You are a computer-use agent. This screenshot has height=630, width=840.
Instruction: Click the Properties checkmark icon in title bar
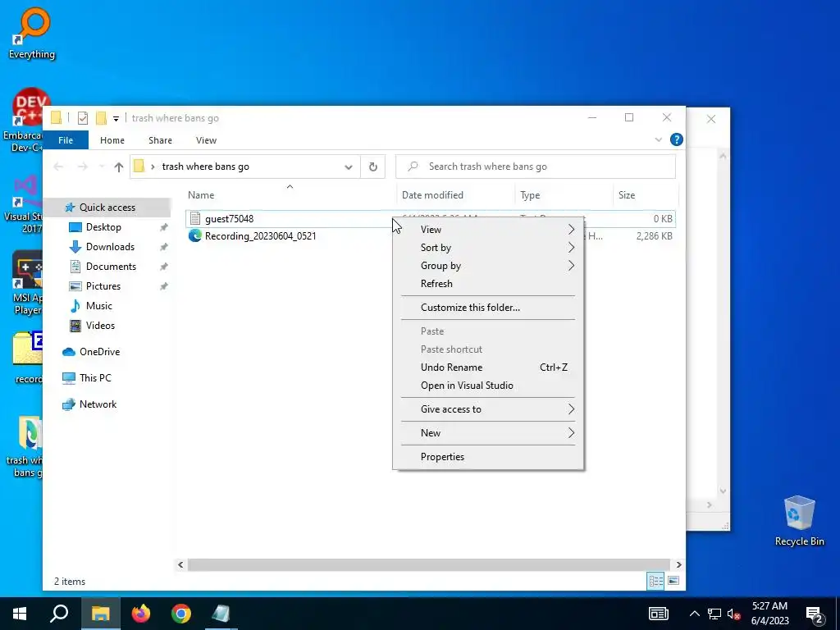point(83,118)
